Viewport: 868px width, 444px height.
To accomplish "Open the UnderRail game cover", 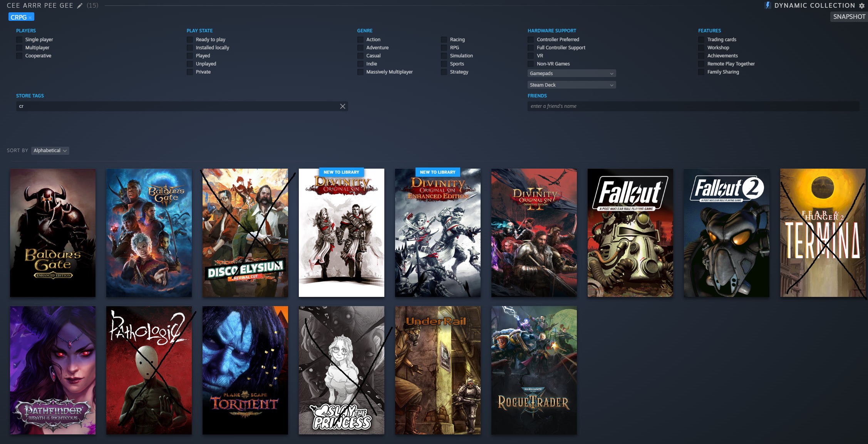I will (x=438, y=370).
